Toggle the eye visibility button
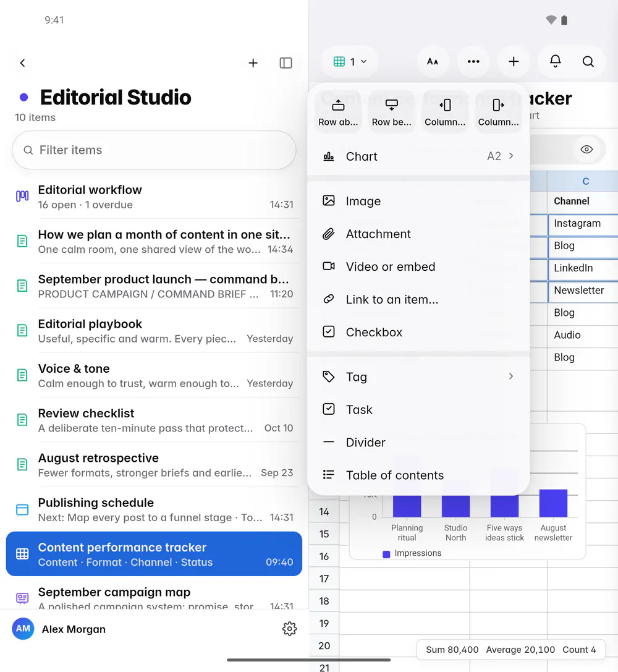The width and height of the screenshot is (618, 672). [x=586, y=150]
